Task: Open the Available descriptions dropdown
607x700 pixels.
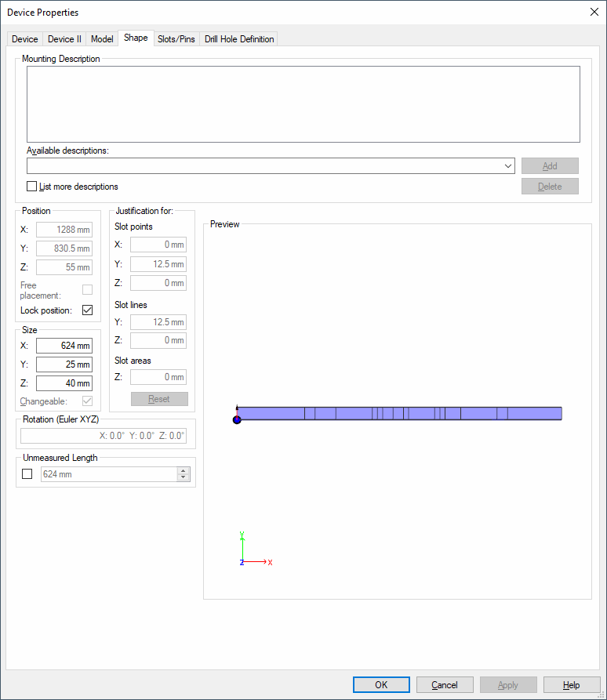Action: pyautogui.click(x=508, y=166)
